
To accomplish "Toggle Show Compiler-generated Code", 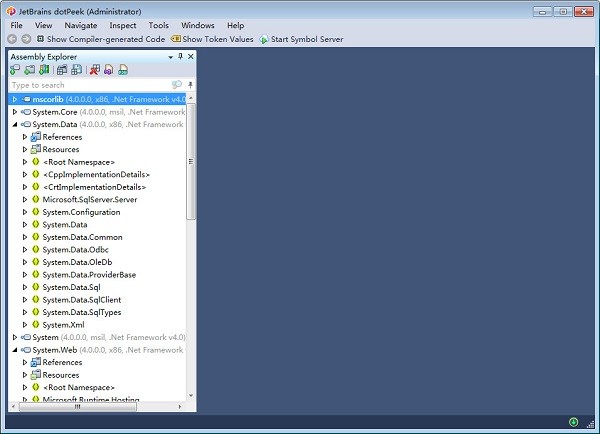I will pos(101,39).
